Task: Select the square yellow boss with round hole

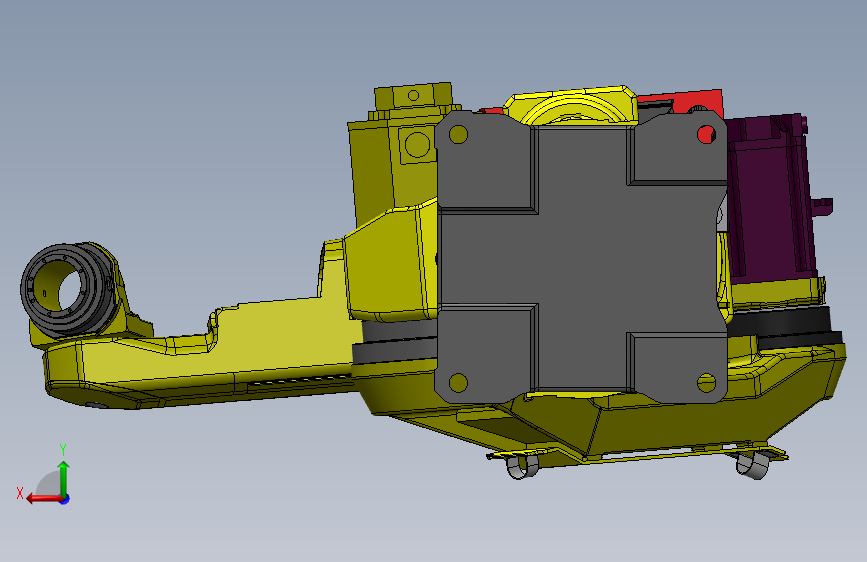Action: click(x=417, y=144)
